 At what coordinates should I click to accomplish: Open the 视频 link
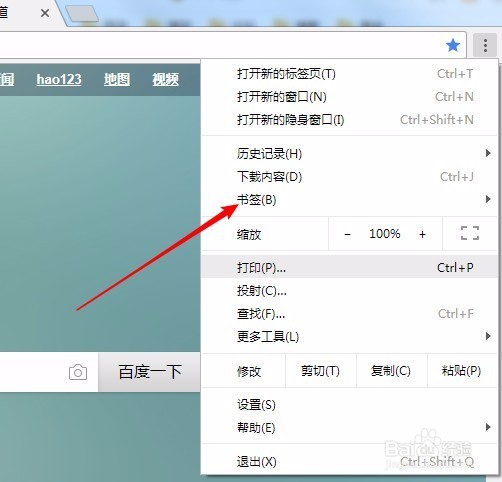tap(166, 79)
